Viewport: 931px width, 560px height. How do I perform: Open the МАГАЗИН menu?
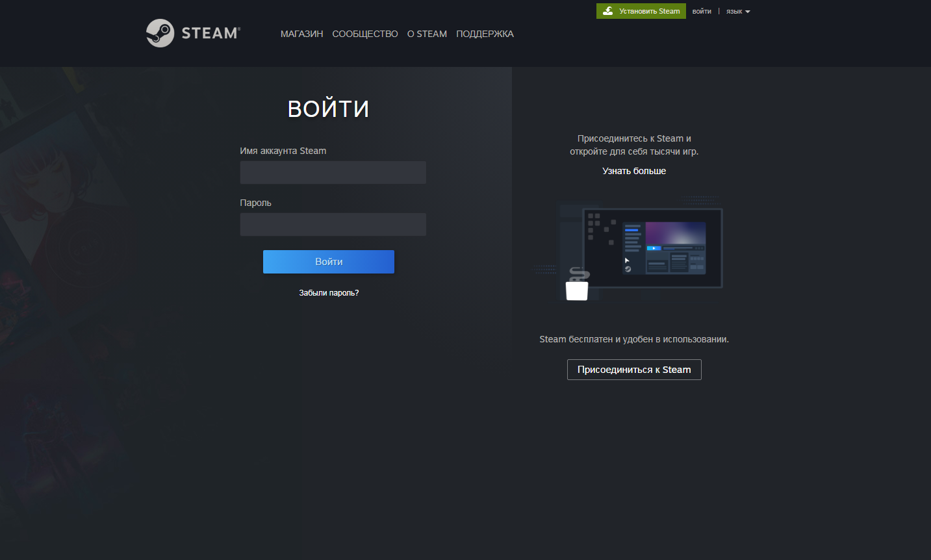pos(301,34)
